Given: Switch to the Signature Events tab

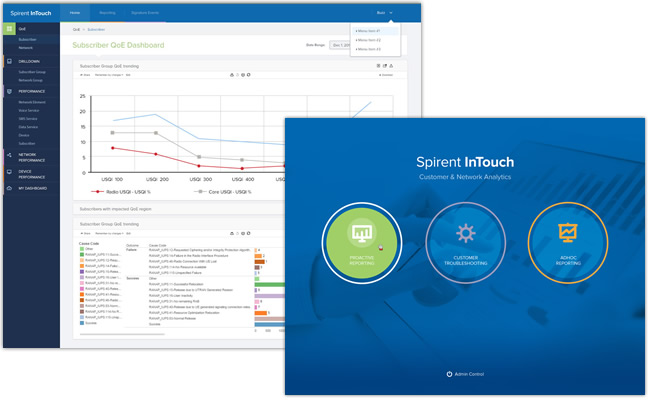Looking at the screenshot, I should (145, 13).
